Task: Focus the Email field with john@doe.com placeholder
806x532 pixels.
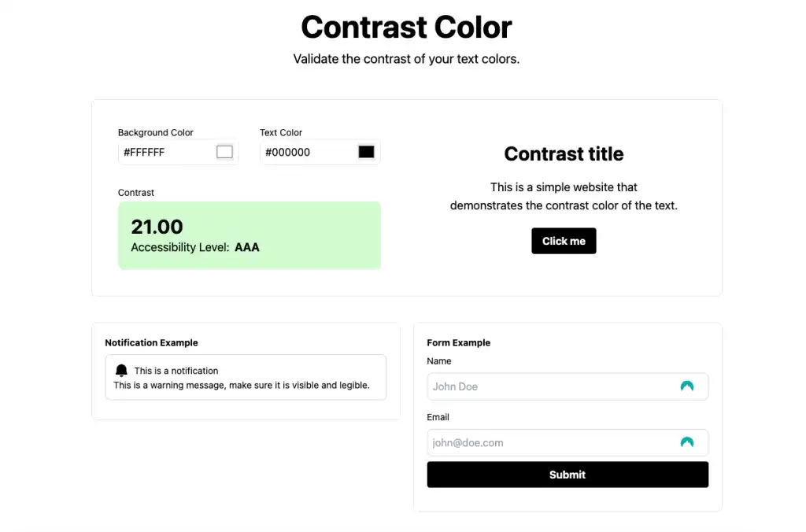Action: [x=551, y=442]
